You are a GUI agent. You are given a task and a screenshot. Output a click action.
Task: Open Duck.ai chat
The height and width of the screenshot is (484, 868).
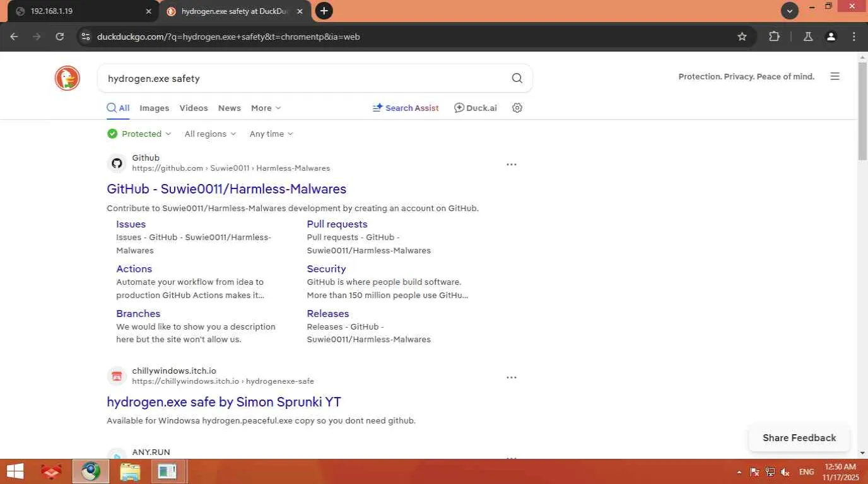[476, 108]
